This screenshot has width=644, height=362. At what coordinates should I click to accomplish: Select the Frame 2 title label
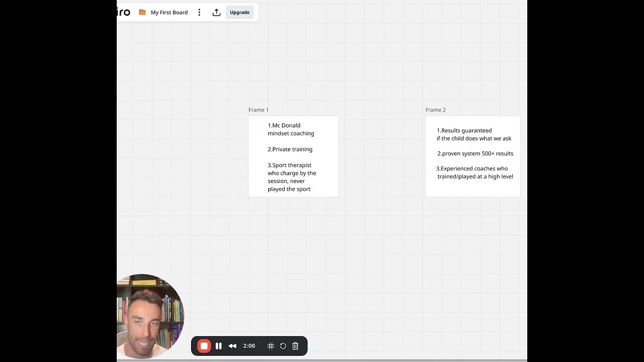436,110
